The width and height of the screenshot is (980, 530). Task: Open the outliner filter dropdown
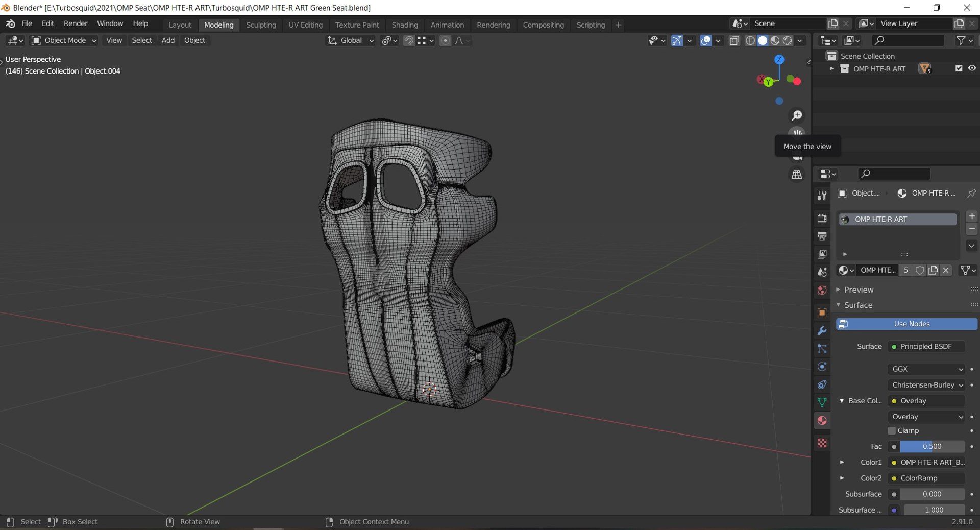964,40
